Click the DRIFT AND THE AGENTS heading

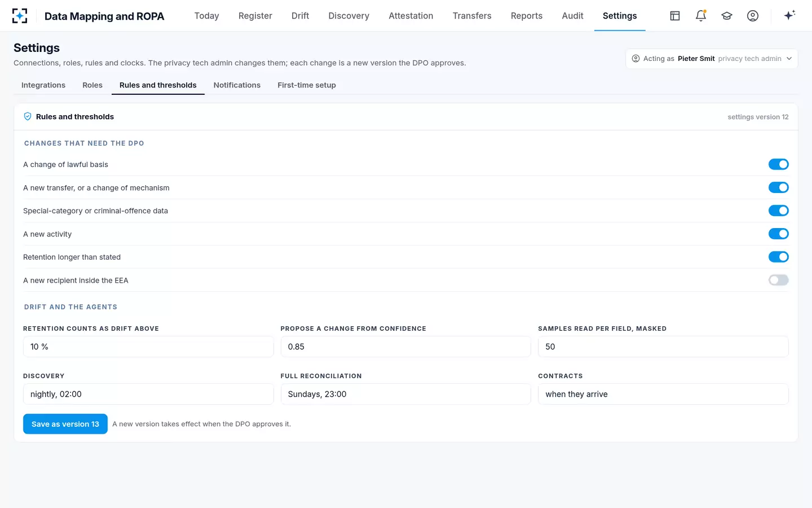pos(70,307)
